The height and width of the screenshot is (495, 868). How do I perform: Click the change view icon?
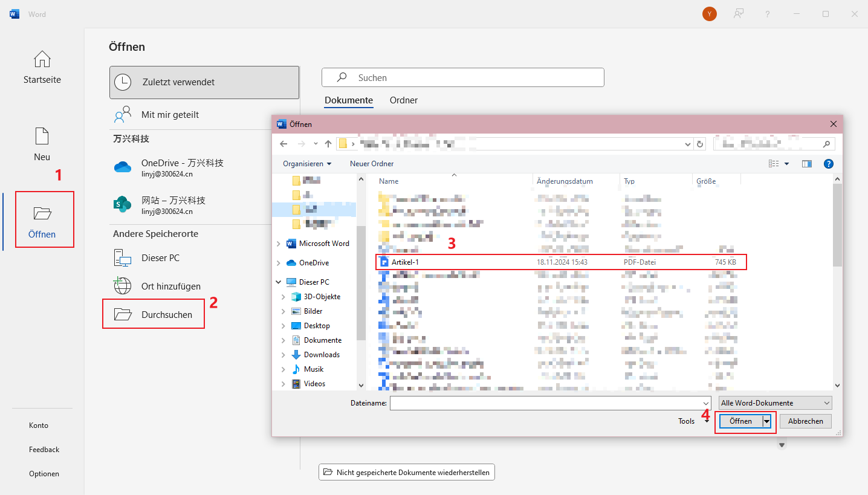point(774,164)
